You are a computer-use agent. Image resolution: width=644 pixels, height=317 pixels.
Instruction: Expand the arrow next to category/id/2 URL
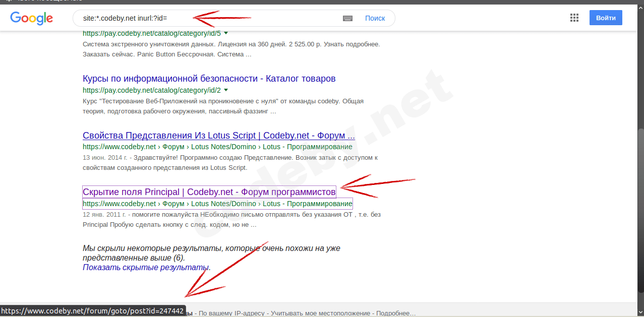click(225, 90)
